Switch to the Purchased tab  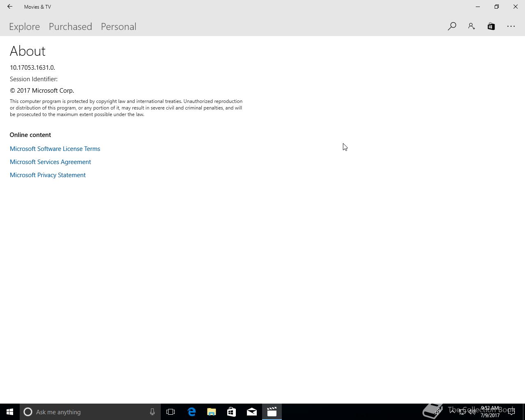(71, 26)
